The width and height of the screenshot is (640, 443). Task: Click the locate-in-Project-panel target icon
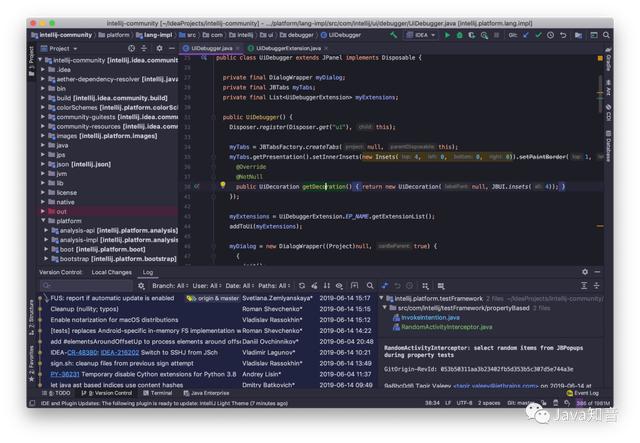pos(131,48)
